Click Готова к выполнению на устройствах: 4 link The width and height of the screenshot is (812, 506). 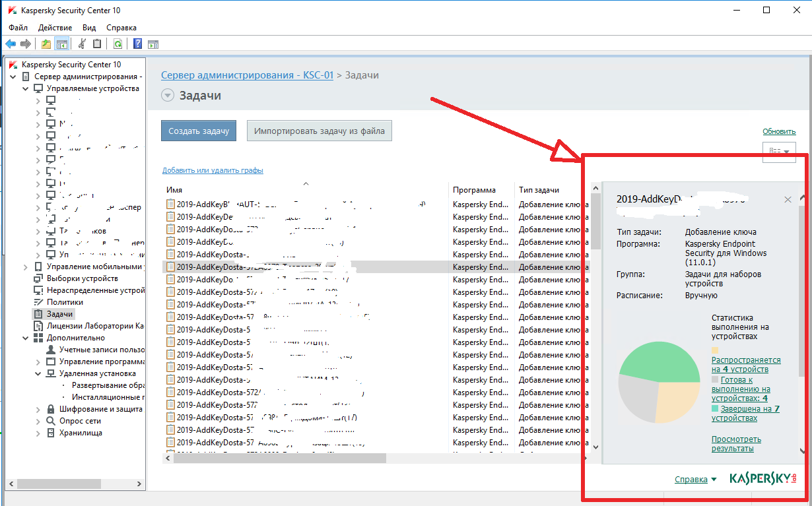(741, 389)
